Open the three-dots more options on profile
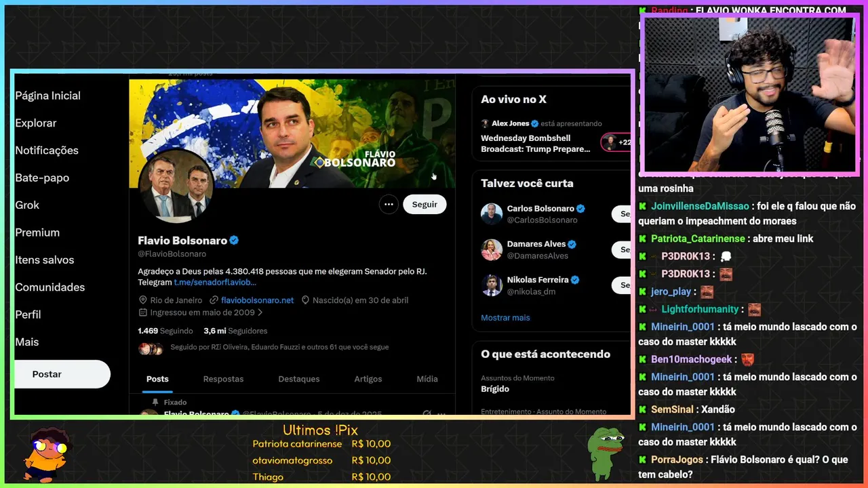Viewport: 868px width, 488px height. click(x=389, y=204)
